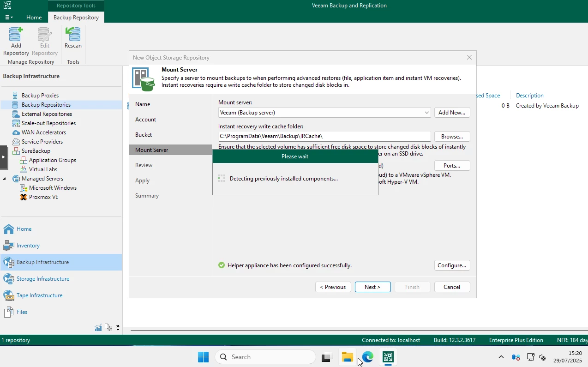The height and width of the screenshot is (367, 588).
Task: Click the Windows taskbar Search box
Action: [x=265, y=357]
